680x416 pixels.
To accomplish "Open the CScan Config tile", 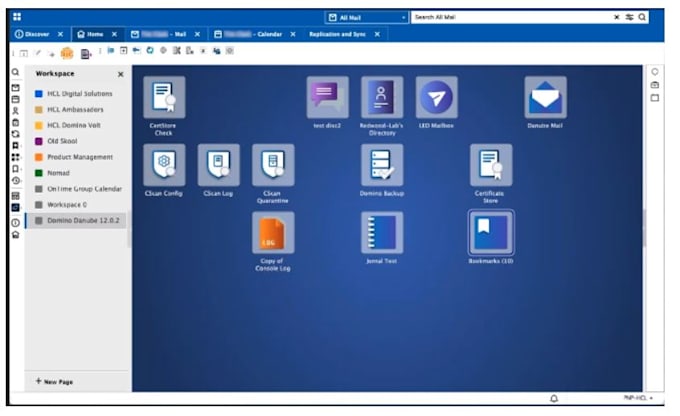I will pos(164,165).
